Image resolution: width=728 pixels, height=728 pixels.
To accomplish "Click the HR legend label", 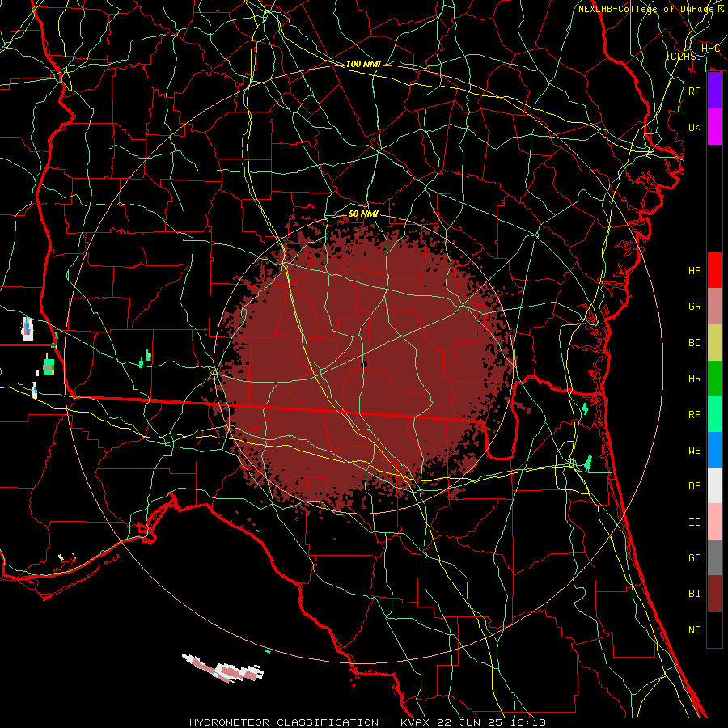I will (695, 379).
